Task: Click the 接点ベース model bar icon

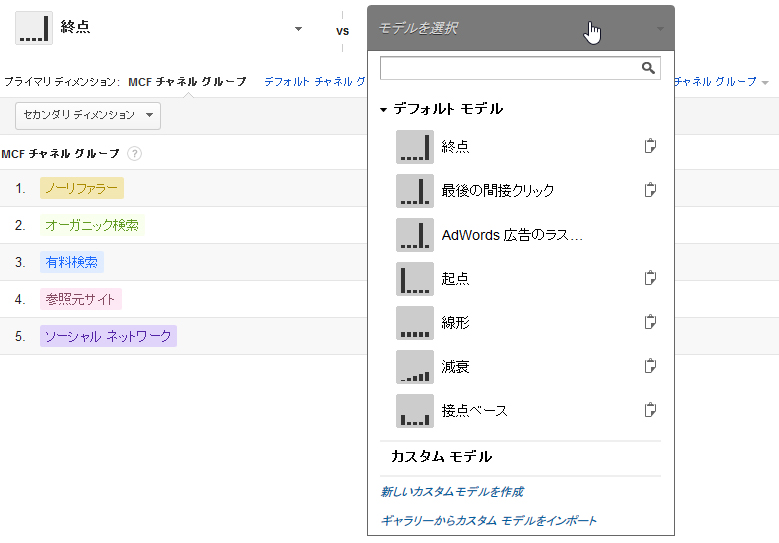Action: click(x=415, y=411)
